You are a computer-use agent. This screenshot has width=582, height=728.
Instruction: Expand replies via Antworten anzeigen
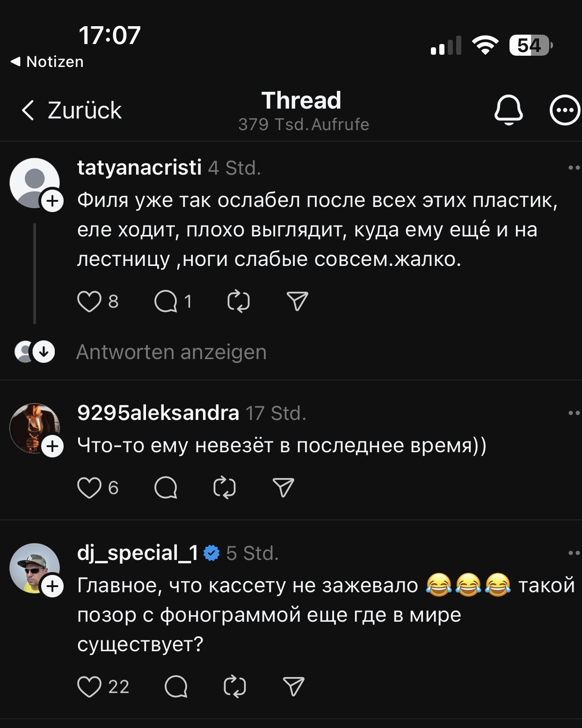point(171,352)
